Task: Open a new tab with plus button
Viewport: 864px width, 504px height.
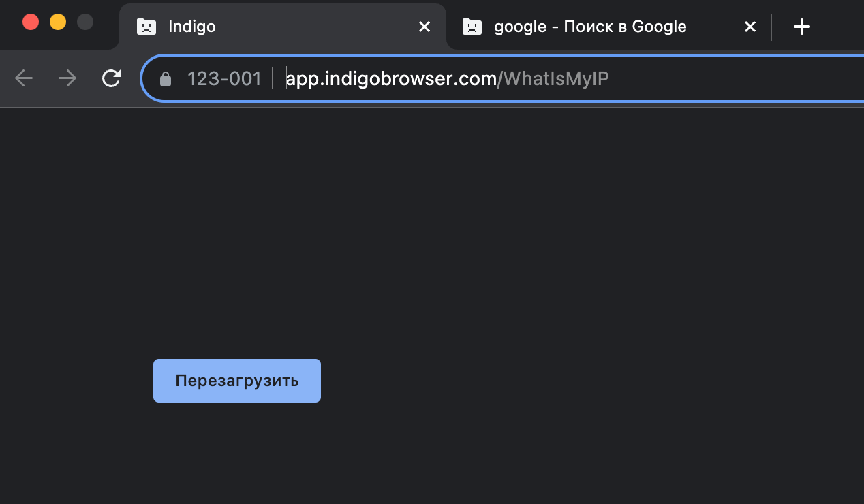Action: coord(802,27)
